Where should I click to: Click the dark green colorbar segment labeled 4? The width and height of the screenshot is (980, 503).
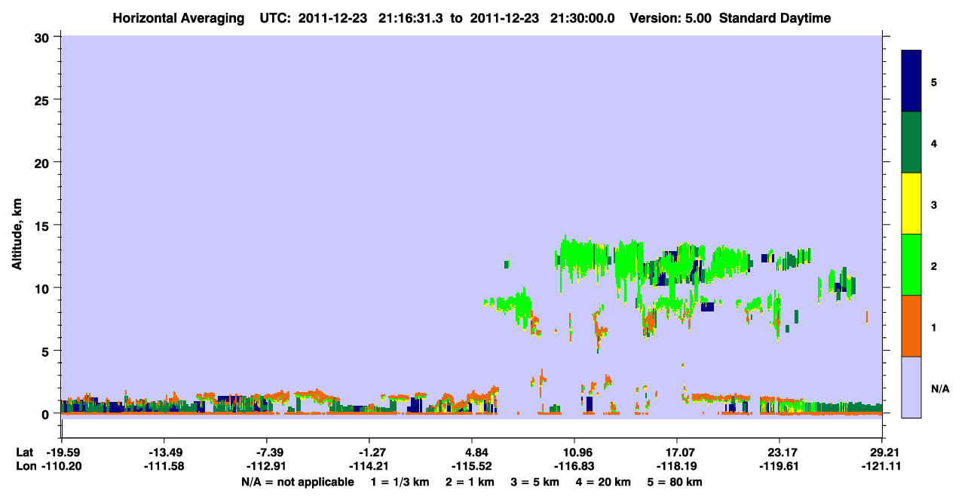tap(911, 143)
